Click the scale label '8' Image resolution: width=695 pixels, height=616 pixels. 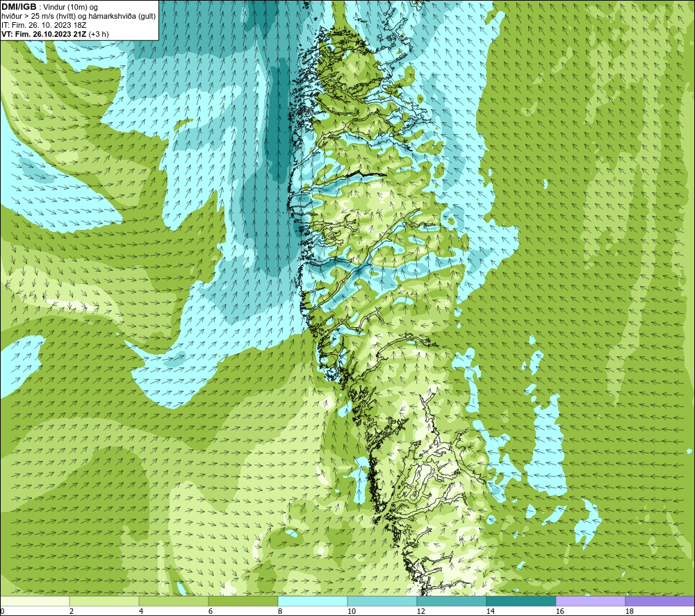pyautogui.click(x=279, y=612)
